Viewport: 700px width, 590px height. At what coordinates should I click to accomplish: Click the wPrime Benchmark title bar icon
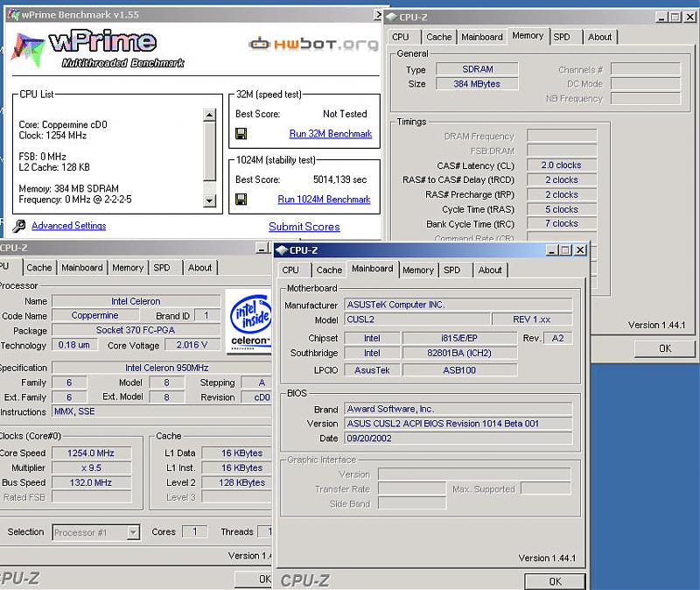click(x=14, y=15)
